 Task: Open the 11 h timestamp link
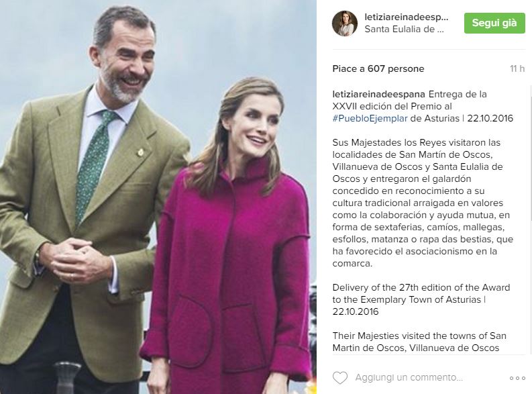tap(517, 69)
